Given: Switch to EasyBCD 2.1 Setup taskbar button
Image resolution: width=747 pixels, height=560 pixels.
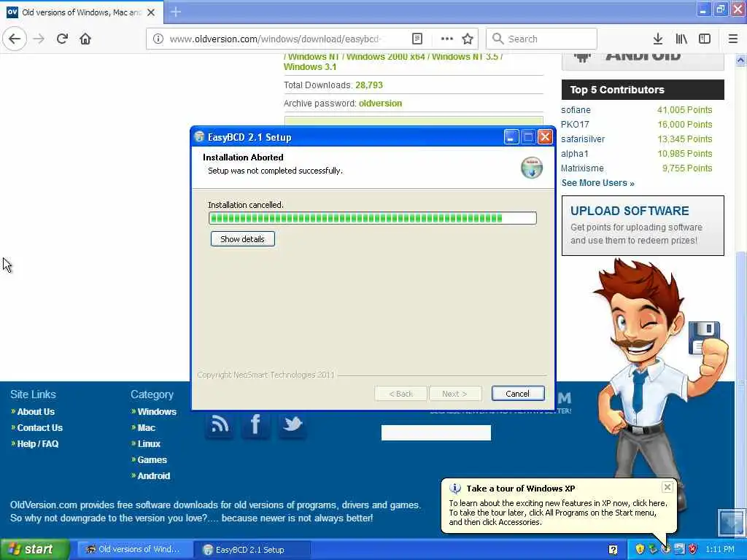Looking at the screenshot, I should tap(252, 550).
